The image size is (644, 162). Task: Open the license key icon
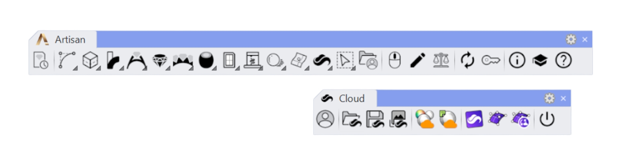click(x=491, y=60)
